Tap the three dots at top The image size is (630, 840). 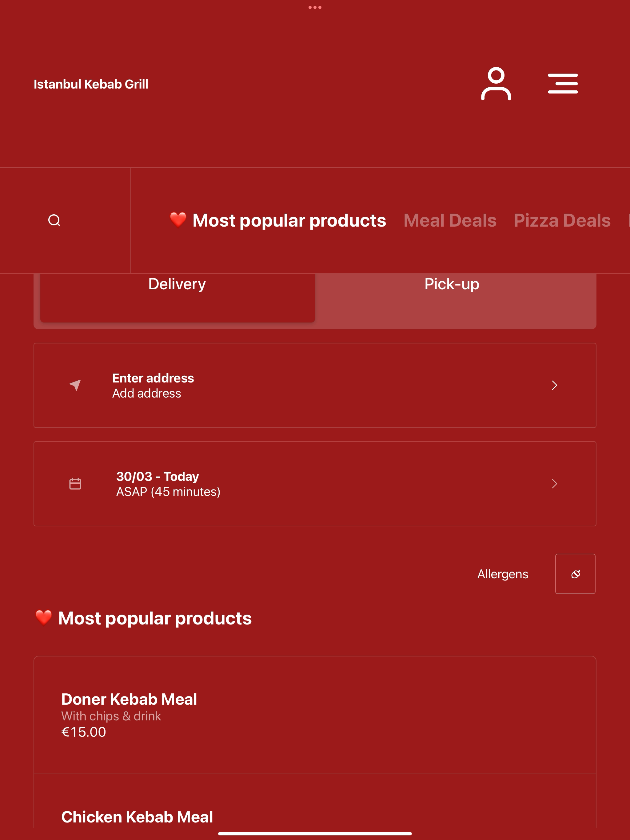315,7
